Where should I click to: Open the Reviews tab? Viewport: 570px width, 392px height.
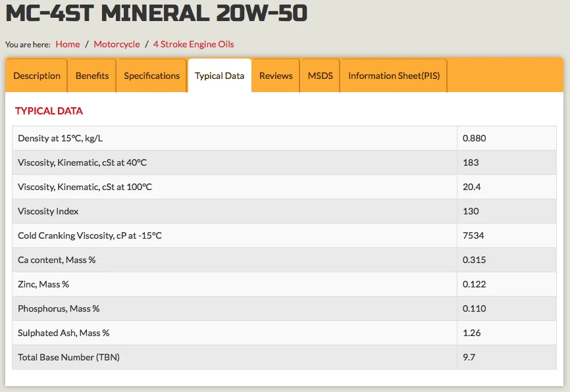pos(275,75)
